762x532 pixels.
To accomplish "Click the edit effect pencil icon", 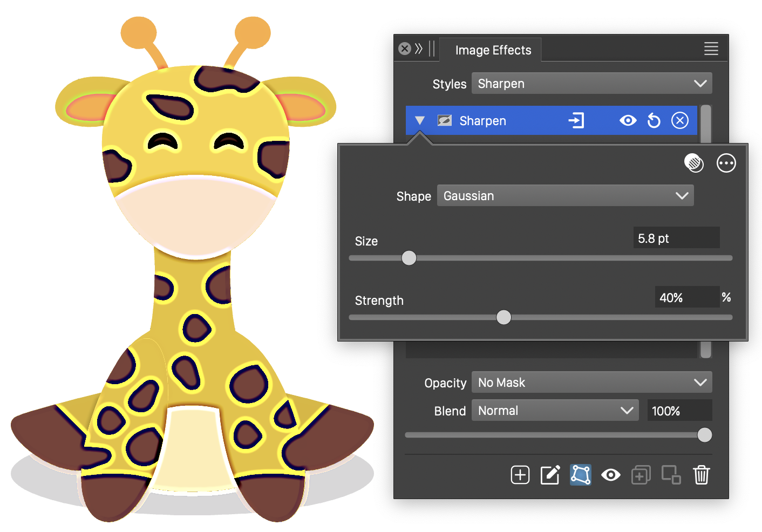I will (550, 475).
